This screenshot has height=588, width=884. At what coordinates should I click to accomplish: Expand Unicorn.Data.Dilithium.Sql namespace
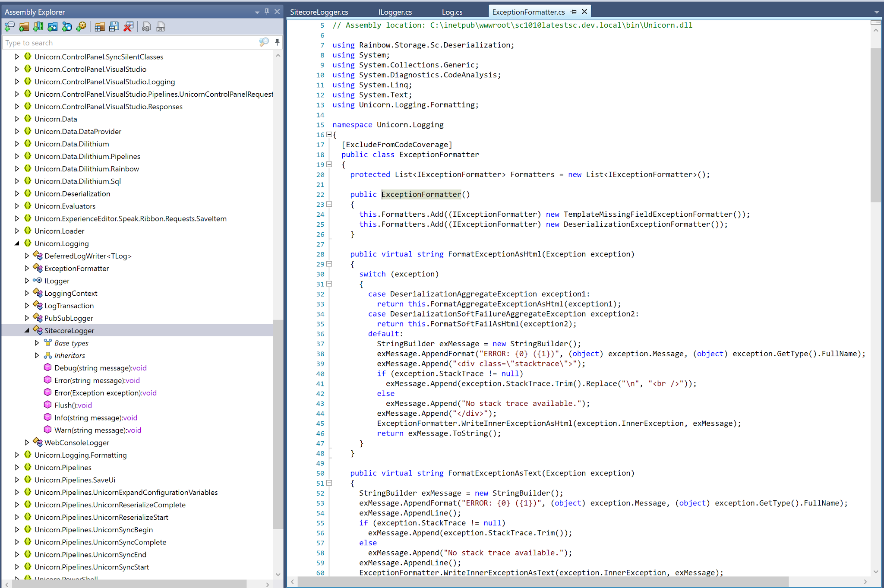pos(17,181)
